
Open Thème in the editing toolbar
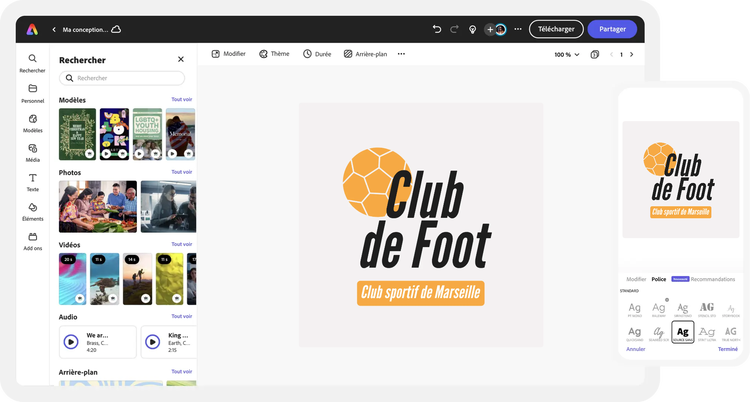[274, 54]
